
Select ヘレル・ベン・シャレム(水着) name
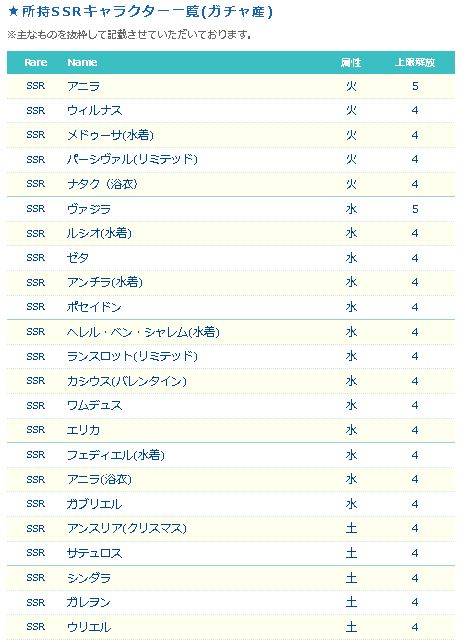[x=143, y=332]
